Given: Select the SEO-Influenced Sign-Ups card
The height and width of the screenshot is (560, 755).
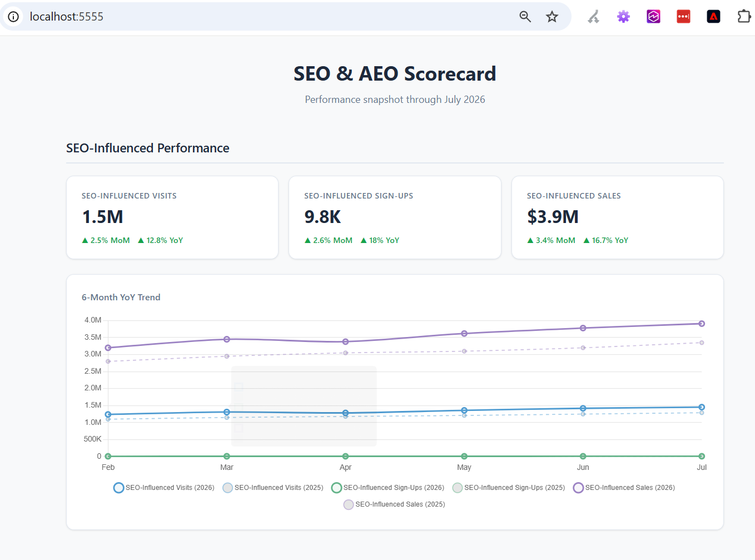Looking at the screenshot, I should (395, 217).
